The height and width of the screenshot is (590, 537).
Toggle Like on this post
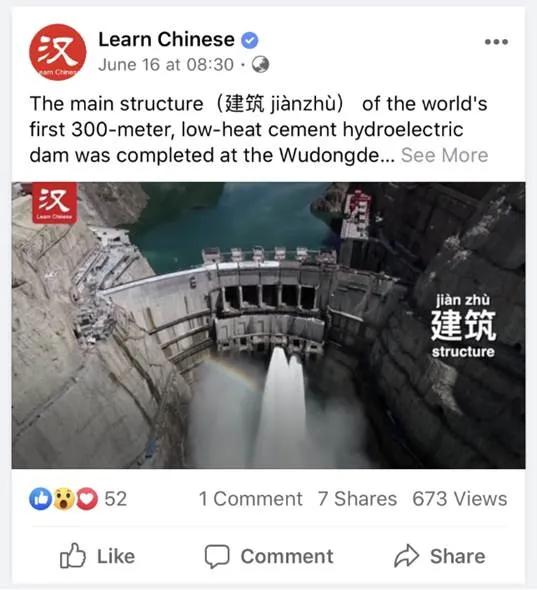pyautogui.click(x=97, y=556)
